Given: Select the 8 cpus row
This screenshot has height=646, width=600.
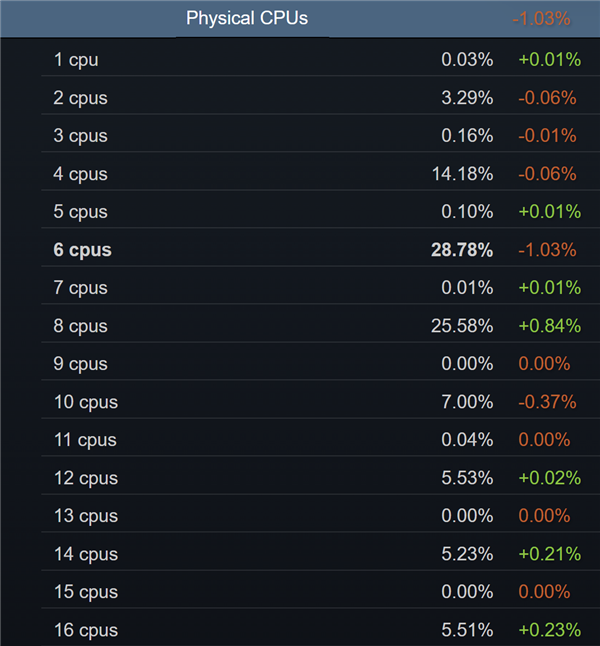Looking at the screenshot, I should click(x=80, y=326).
